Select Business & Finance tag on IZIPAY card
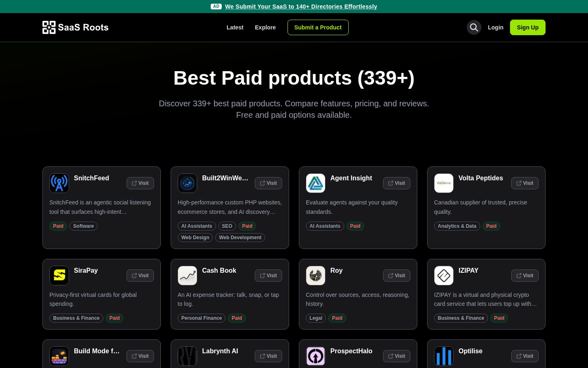Image resolution: width=588 pixels, height=368 pixels. [x=461, y=318]
